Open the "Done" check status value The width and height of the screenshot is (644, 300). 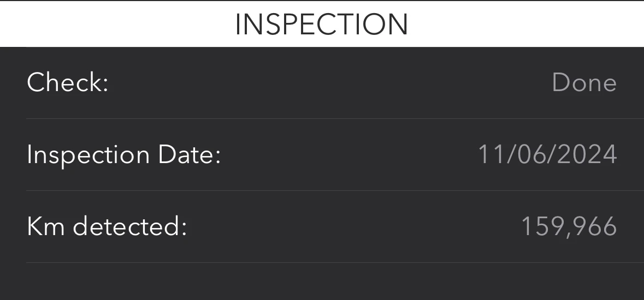(584, 83)
